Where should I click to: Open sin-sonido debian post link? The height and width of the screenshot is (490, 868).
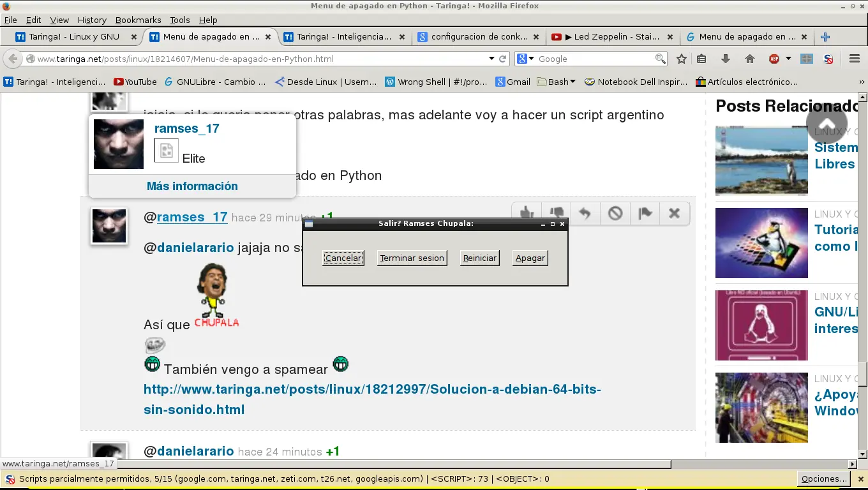pyautogui.click(x=372, y=399)
